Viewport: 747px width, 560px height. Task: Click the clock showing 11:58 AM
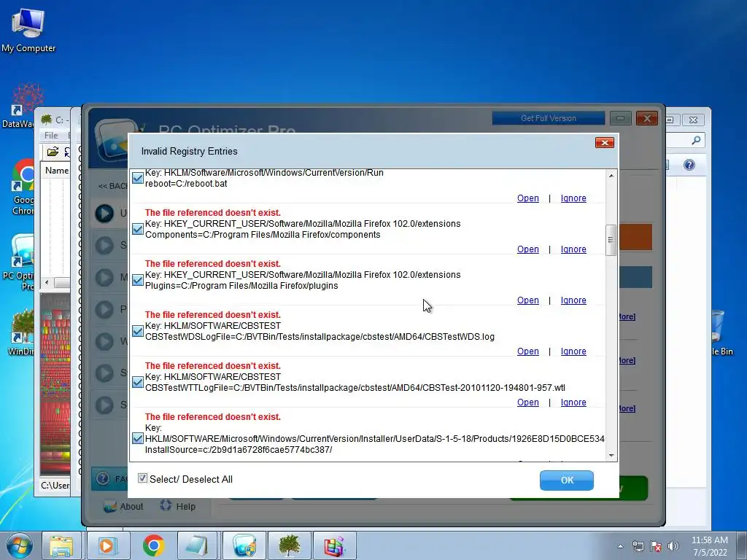pyautogui.click(x=709, y=545)
